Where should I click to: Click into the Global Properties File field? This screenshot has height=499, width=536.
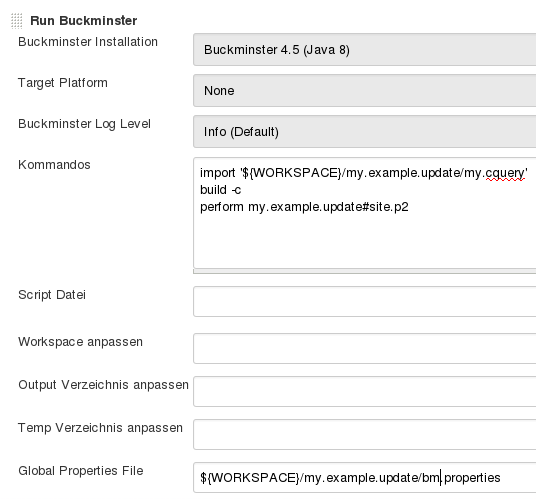tap(364, 478)
